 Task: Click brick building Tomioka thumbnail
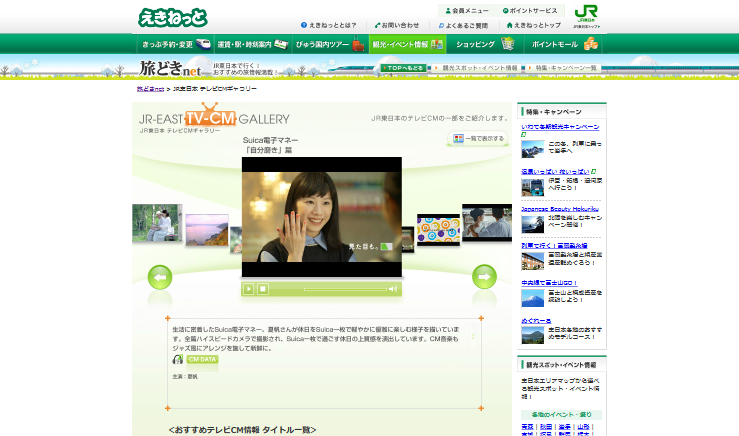click(x=533, y=261)
